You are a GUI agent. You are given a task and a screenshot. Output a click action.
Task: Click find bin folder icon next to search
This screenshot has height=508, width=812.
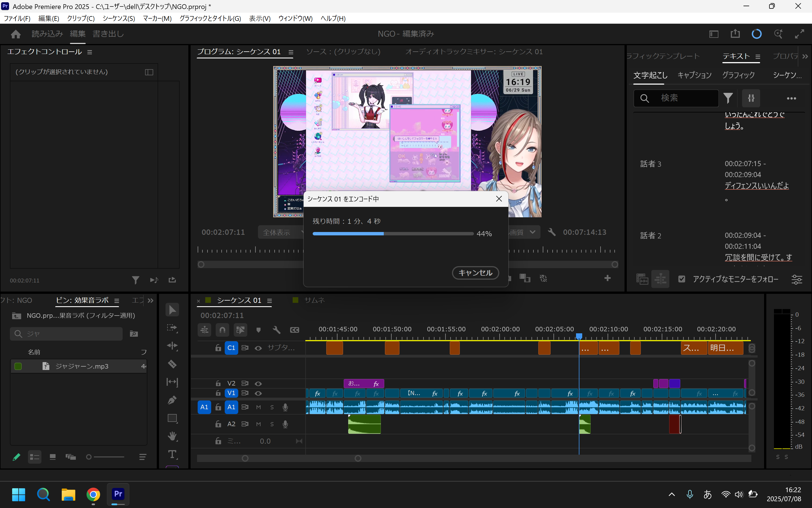(134, 334)
